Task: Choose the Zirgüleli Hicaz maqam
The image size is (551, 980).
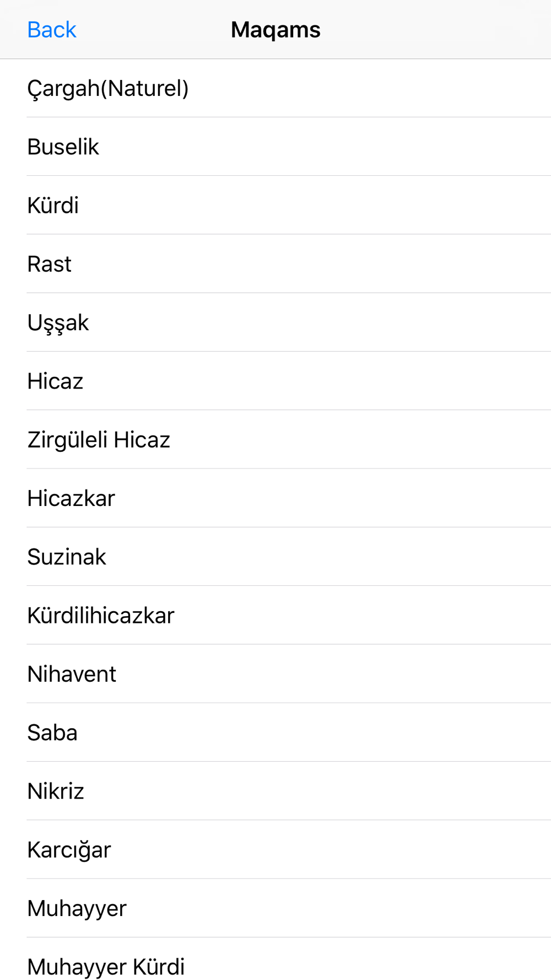Action: (275, 439)
